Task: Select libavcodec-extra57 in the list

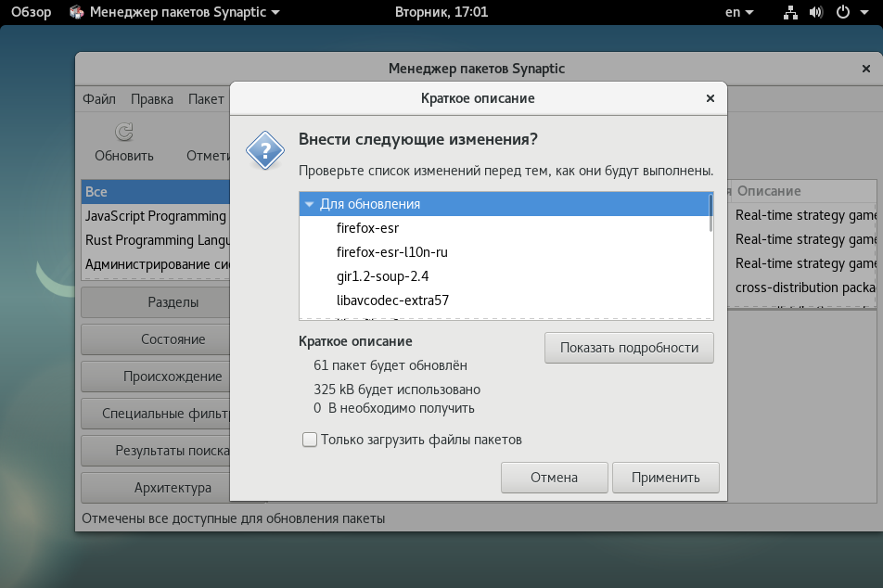Action: point(506,300)
